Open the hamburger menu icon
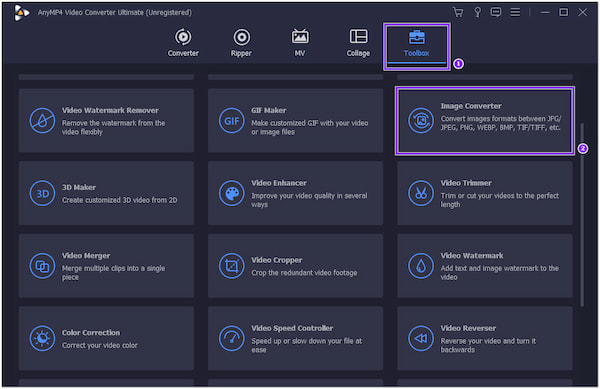600x389 pixels. [x=515, y=12]
